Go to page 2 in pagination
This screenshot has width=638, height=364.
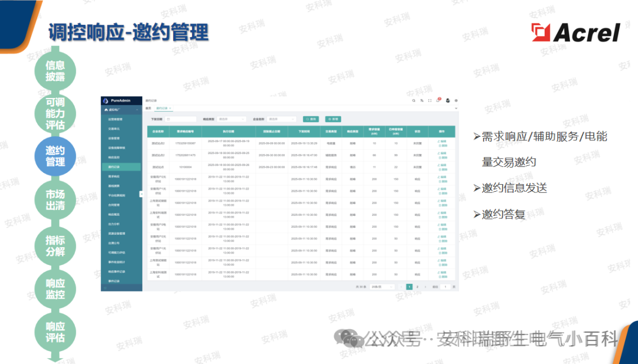tap(417, 287)
